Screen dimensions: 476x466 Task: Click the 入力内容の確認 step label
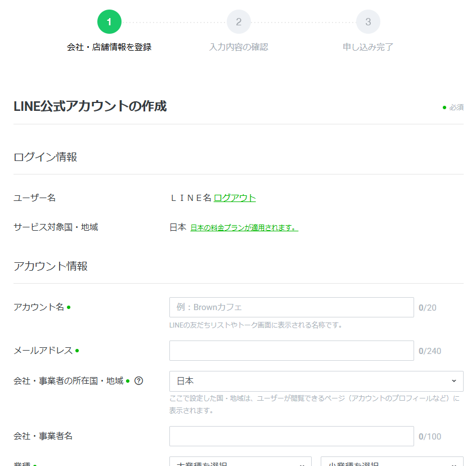click(239, 47)
